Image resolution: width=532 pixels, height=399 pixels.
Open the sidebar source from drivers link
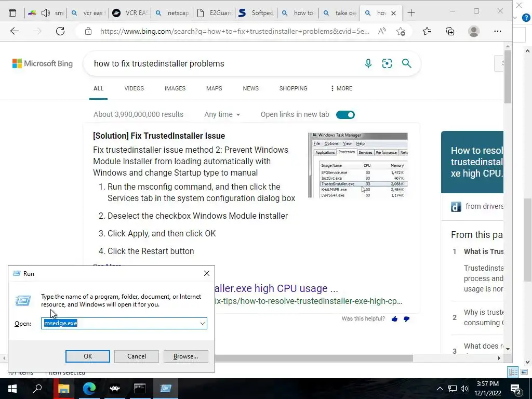pos(484,206)
